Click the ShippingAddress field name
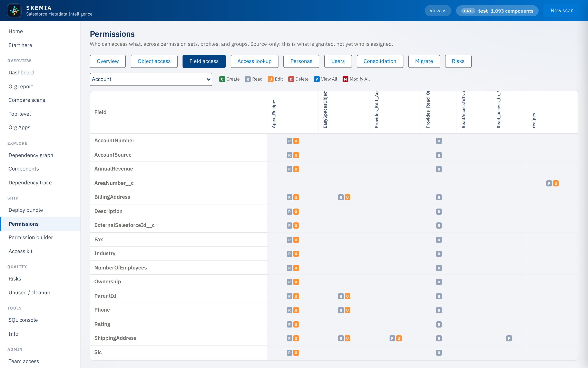 [x=115, y=338]
